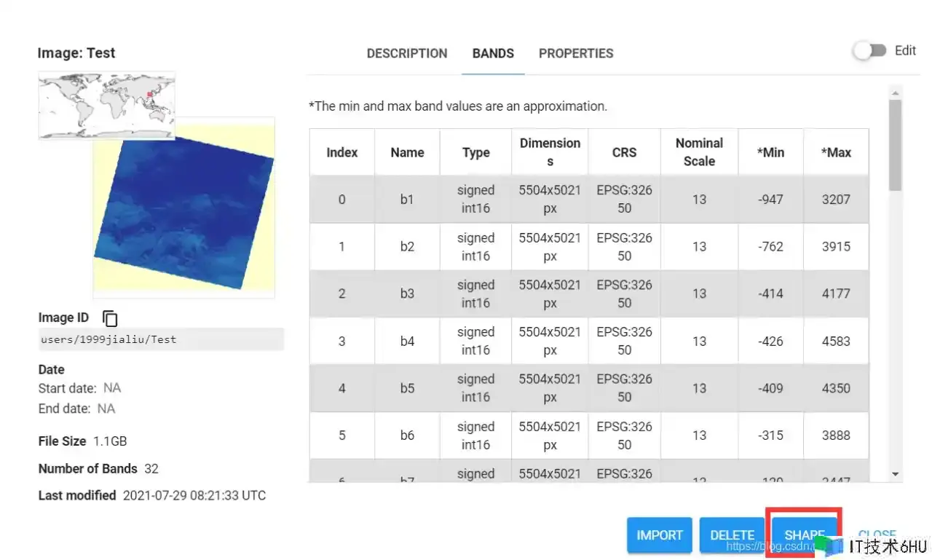Click band name b3 cell
Image resolution: width=932 pixels, height=560 pixels.
[407, 293]
